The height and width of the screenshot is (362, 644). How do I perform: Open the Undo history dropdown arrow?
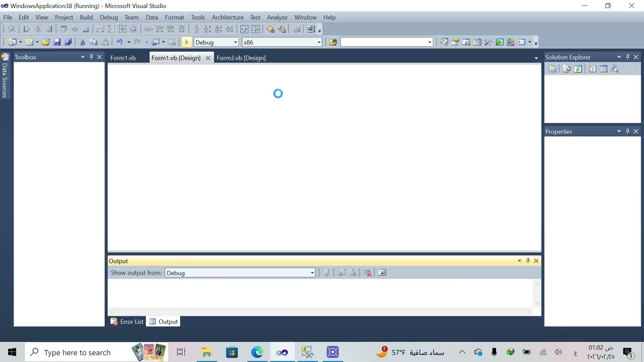[x=128, y=42]
